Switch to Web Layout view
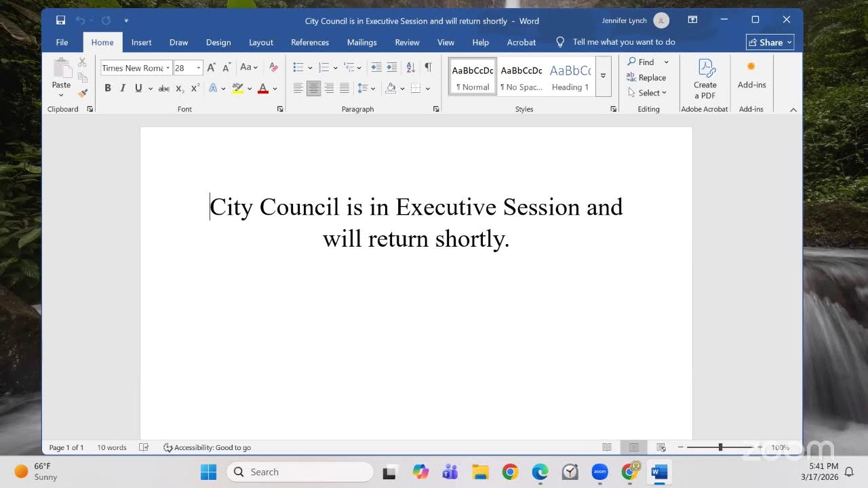The width and height of the screenshot is (868, 488). [x=661, y=447]
